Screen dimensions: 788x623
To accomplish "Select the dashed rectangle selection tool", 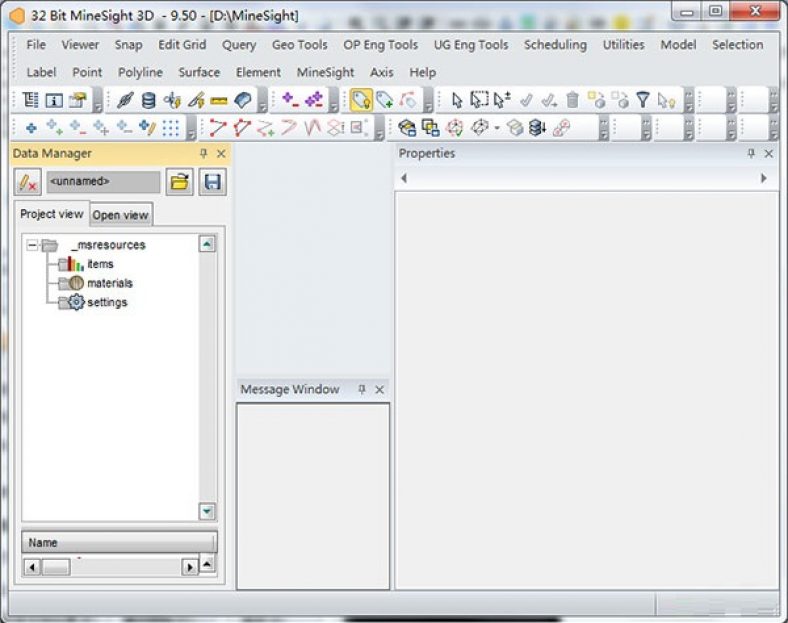I will click(x=479, y=99).
